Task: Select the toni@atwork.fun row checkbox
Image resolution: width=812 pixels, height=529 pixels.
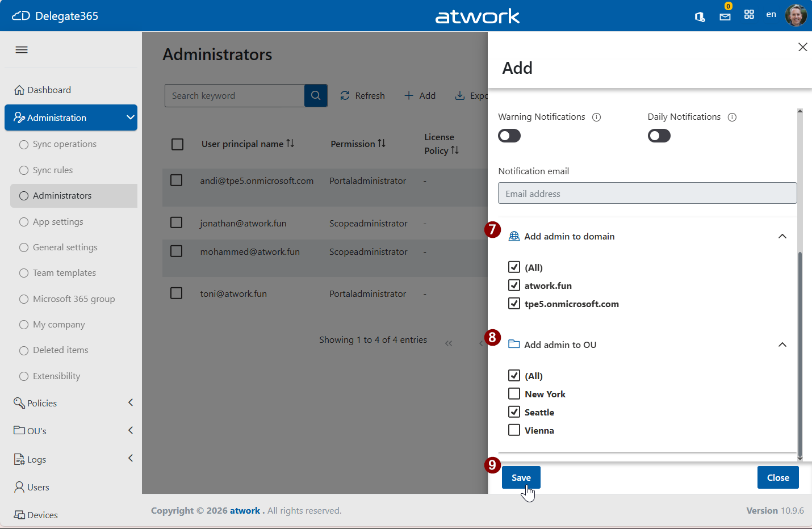Action: 176,293
